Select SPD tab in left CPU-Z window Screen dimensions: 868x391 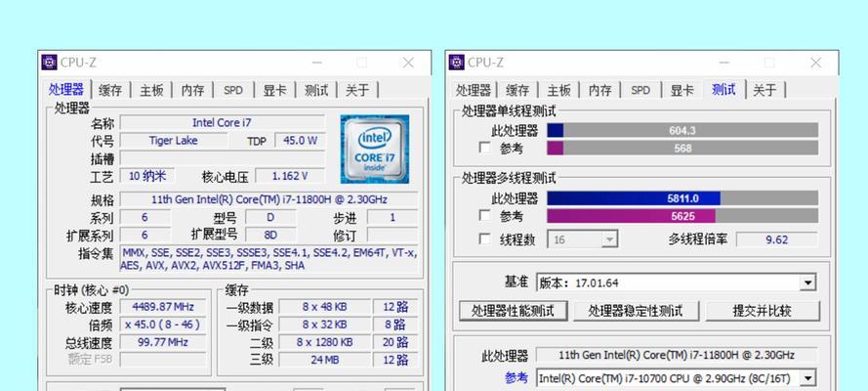click(x=233, y=90)
